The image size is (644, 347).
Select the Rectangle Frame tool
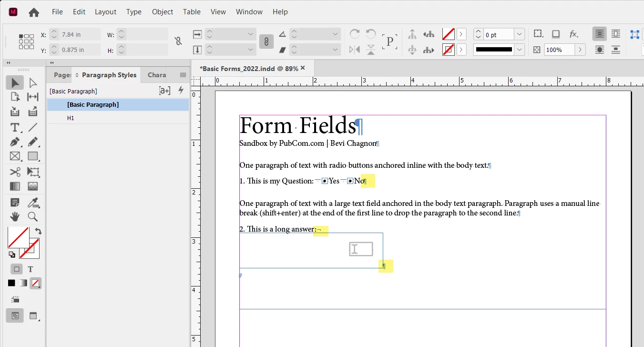tap(15, 156)
